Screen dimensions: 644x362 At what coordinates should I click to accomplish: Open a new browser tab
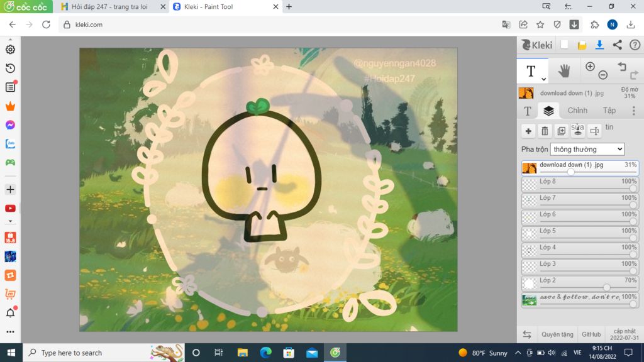tap(289, 6)
